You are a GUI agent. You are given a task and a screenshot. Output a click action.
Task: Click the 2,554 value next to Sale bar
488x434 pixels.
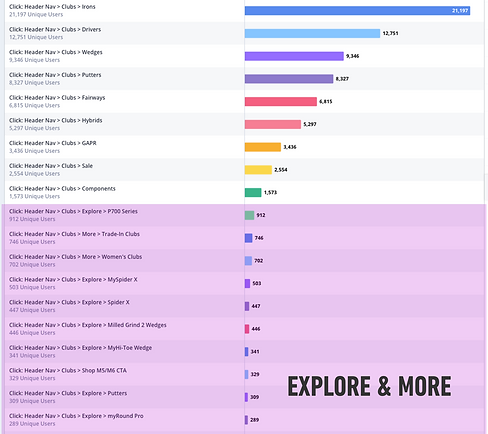[x=281, y=170]
